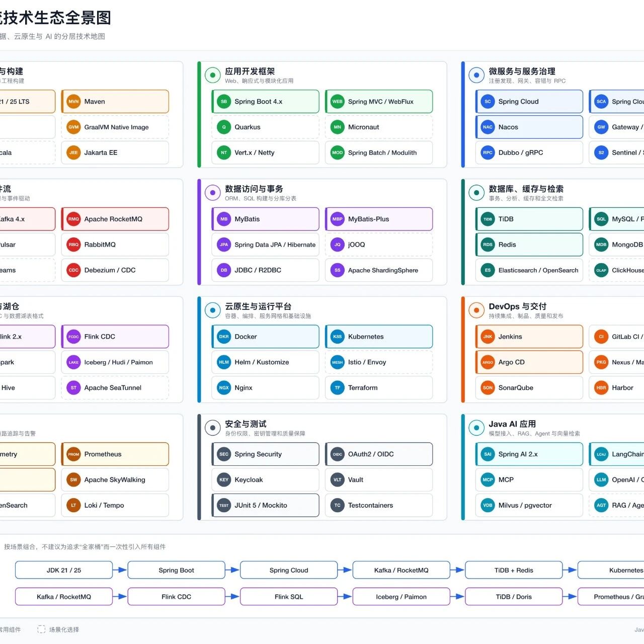Click the PROM badge beside Prometheus

73,454
